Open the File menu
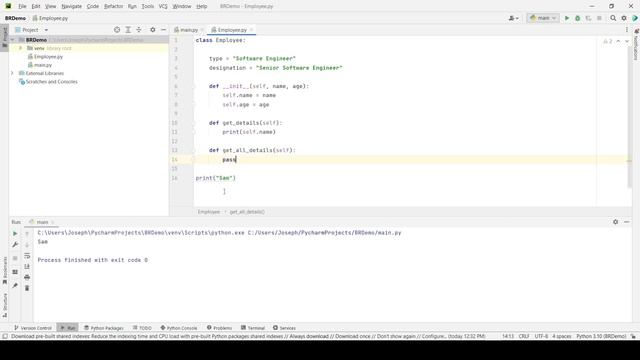 pyautogui.click(x=22, y=6)
